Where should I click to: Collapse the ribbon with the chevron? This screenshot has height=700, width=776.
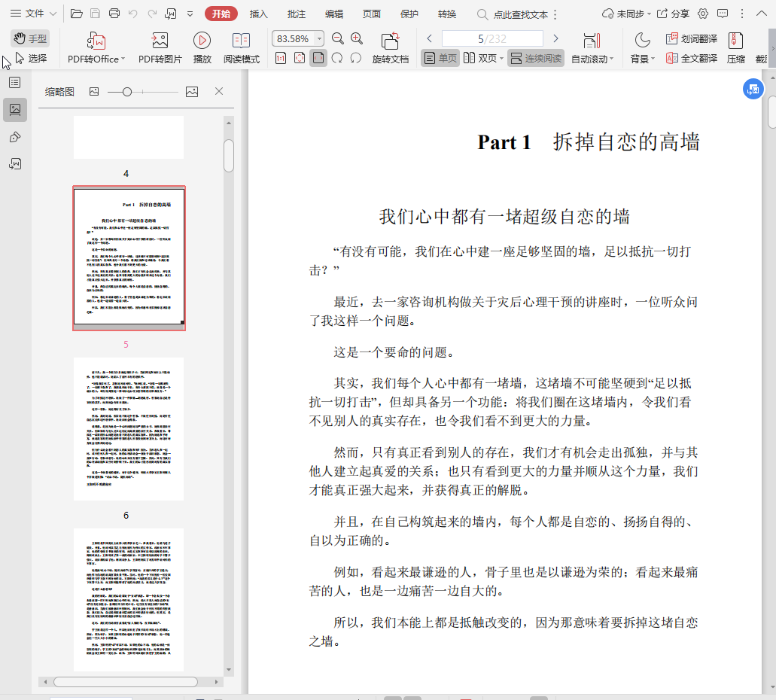[x=762, y=14]
